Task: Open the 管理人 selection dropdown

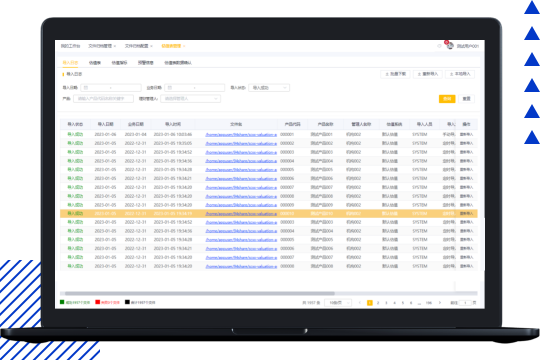Action: [x=190, y=99]
